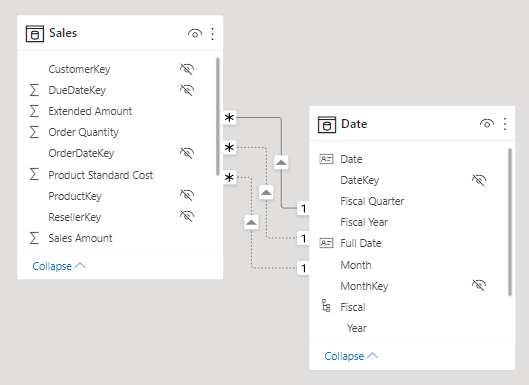Toggle visibility of the Date table

(487, 124)
